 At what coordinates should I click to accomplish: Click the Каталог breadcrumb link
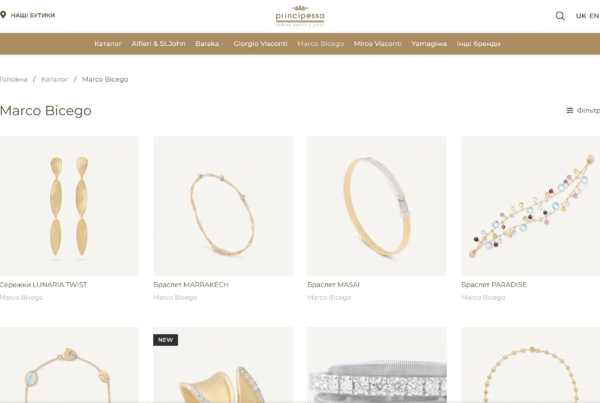tap(54, 79)
